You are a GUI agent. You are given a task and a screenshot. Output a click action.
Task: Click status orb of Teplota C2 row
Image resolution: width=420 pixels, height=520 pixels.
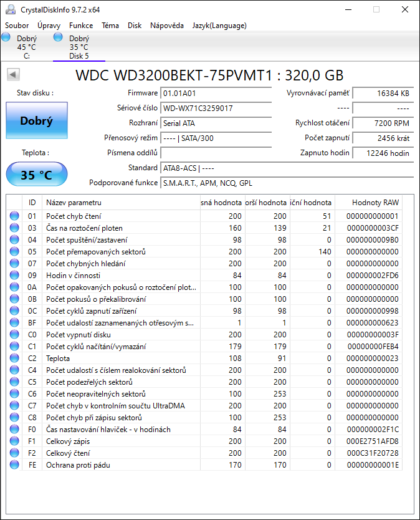coord(14,358)
